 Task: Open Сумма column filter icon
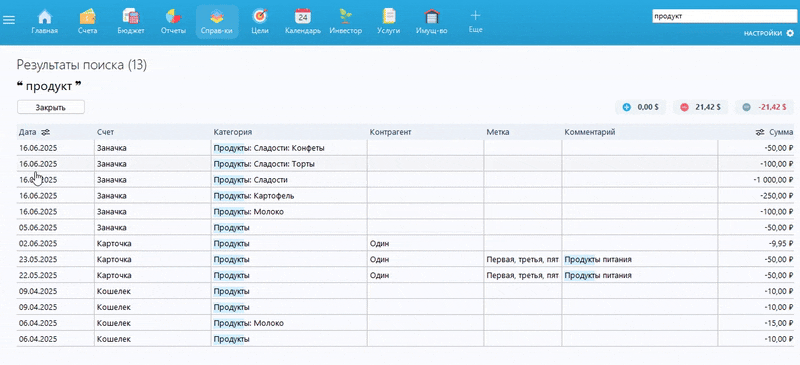click(x=760, y=132)
